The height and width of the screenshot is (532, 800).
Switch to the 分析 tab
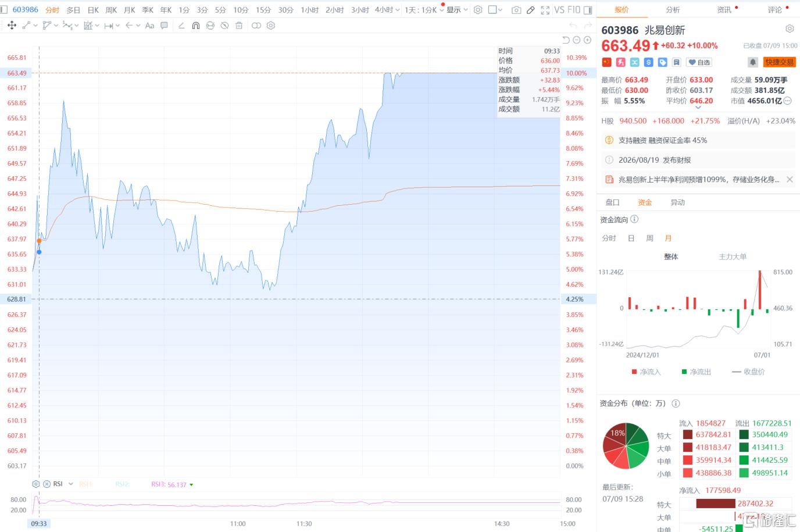(673, 10)
